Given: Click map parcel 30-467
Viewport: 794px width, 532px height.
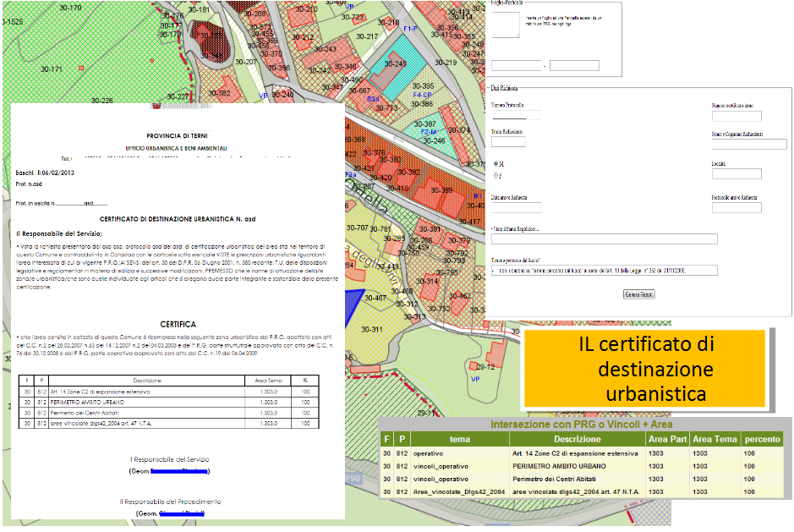Looking at the screenshot, I should [375, 298].
